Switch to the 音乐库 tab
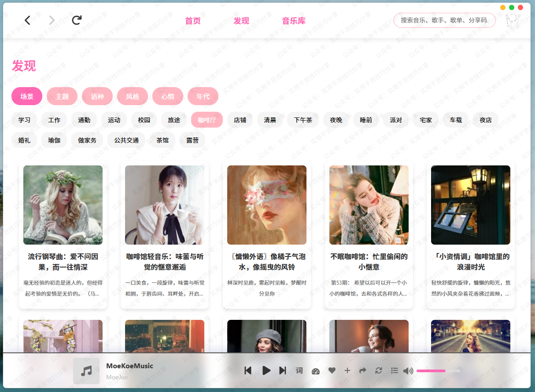The height and width of the screenshot is (392, 535). pos(294,20)
